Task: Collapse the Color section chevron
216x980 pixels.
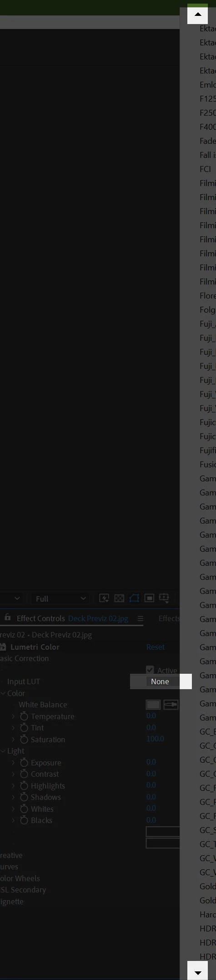Action: pyautogui.click(x=3, y=693)
